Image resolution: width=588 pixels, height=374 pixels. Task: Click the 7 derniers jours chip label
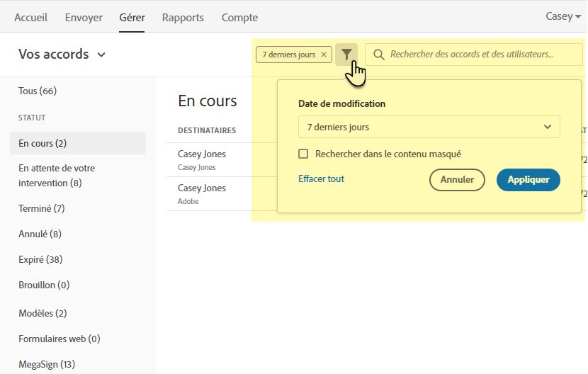point(289,55)
